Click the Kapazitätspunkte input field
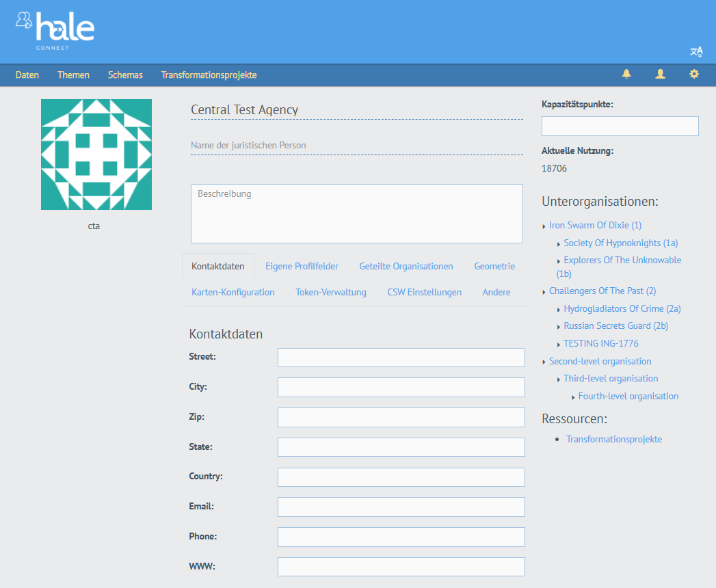The height and width of the screenshot is (588, 716). click(x=620, y=126)
